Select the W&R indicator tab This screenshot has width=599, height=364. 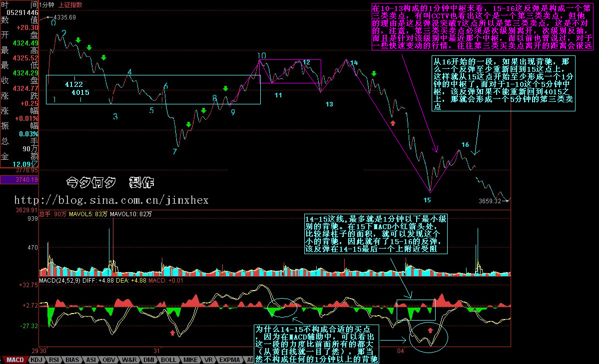coord(129,360)
